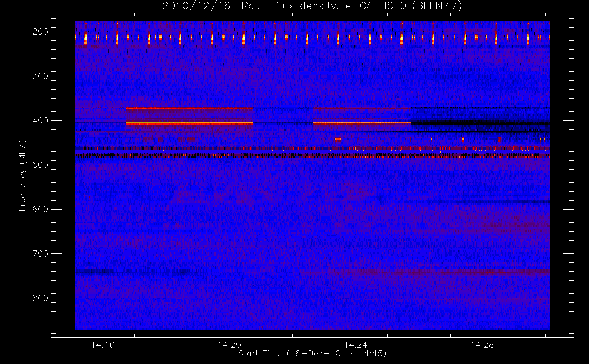This screenshot has height=364, width=589.
Task: Click the orange spot near 440 MHz at 14:23
Action: click(x=338, y=139)
